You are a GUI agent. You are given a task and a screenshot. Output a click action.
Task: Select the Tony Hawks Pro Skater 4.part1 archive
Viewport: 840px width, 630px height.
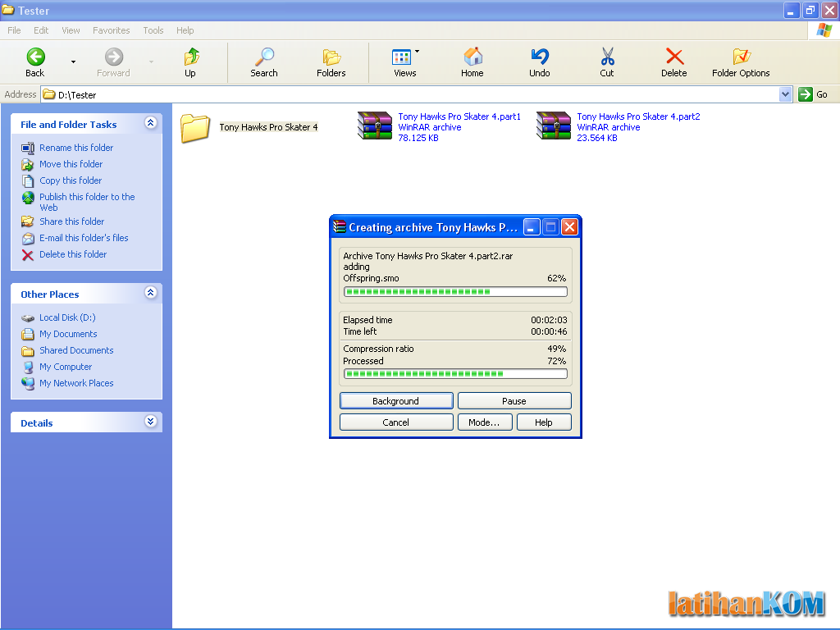(440, 127)
